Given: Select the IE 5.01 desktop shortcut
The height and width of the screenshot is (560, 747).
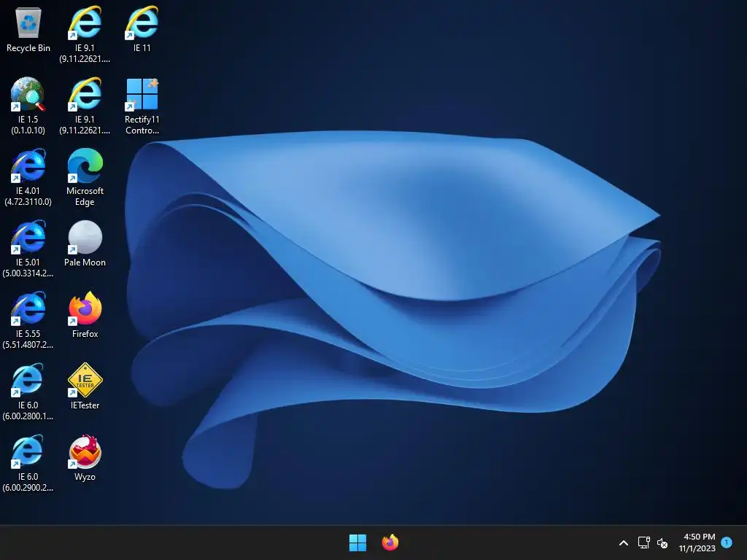Looking at the screenshot, I should click(28, 249).
